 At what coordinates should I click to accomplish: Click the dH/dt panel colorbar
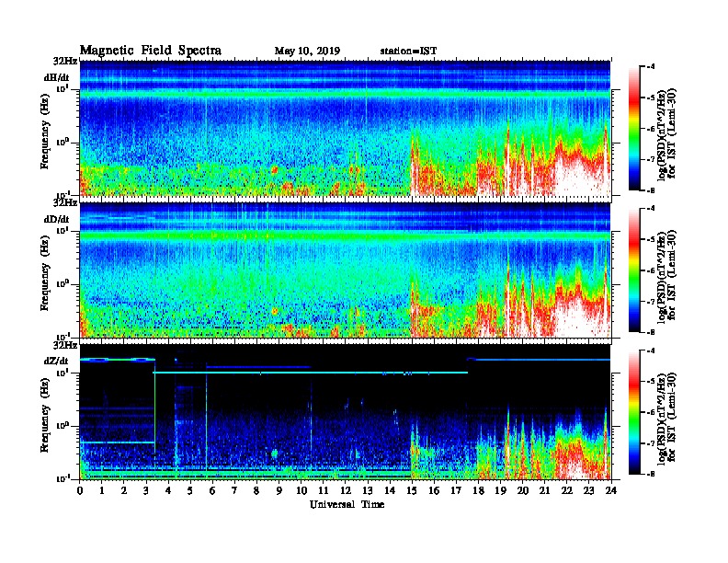633,128
